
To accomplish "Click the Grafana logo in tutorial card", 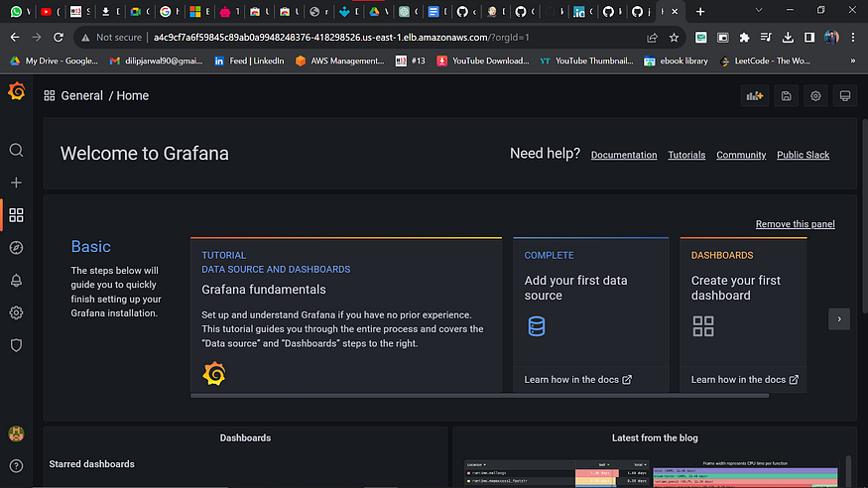I will pyautogui.click(x=213, y=374).
